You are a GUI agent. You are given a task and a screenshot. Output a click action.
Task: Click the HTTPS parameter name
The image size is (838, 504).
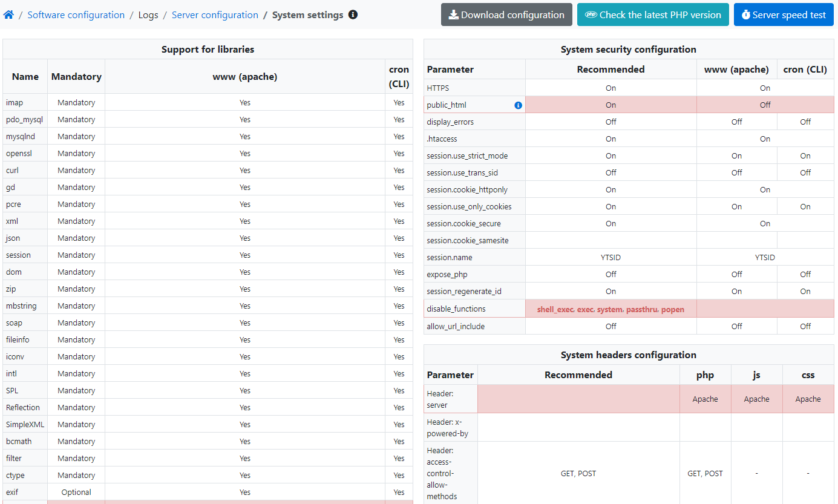click(x=438, y=88)
